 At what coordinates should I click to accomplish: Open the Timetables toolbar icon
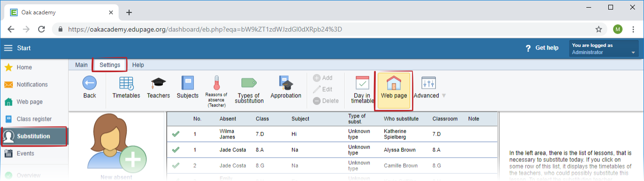(x=126, y=83)
